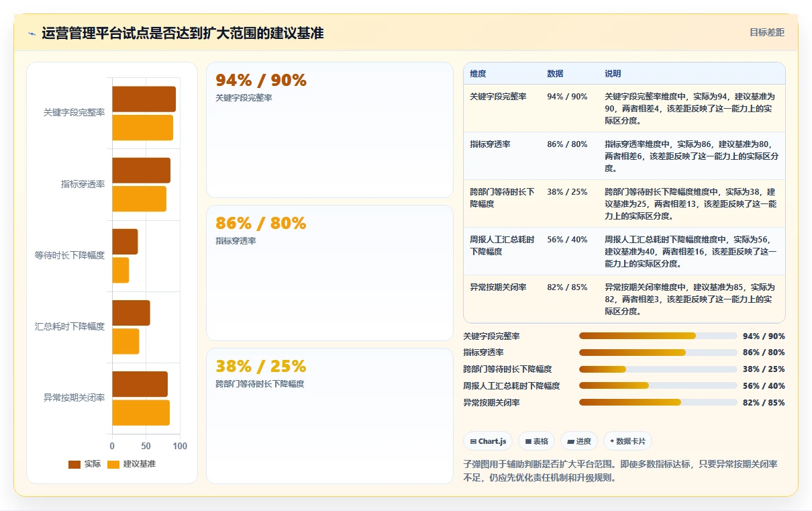812x511 pixels.
Task: Click the 指标穿透率 progress bar
Action: tap(658, 353)
